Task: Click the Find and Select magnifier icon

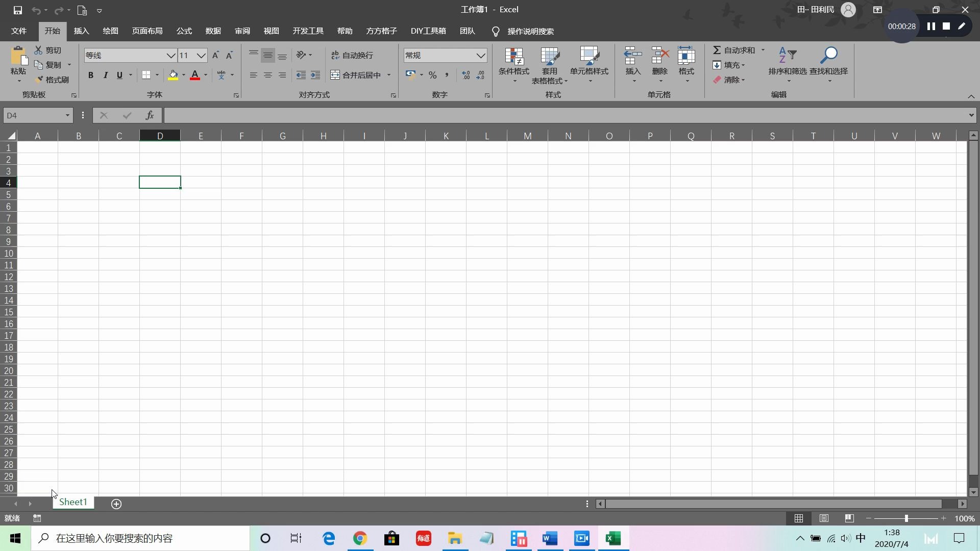Action: (829, 55)
